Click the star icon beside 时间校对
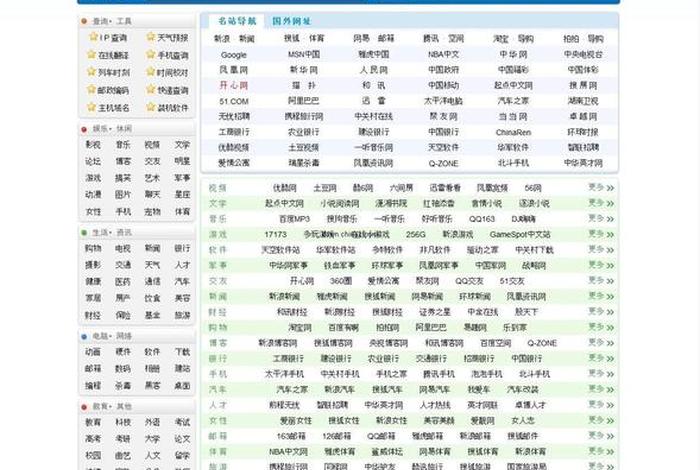Image resolution: width=700 pixels, height=470 pixels. click(150, 72)
